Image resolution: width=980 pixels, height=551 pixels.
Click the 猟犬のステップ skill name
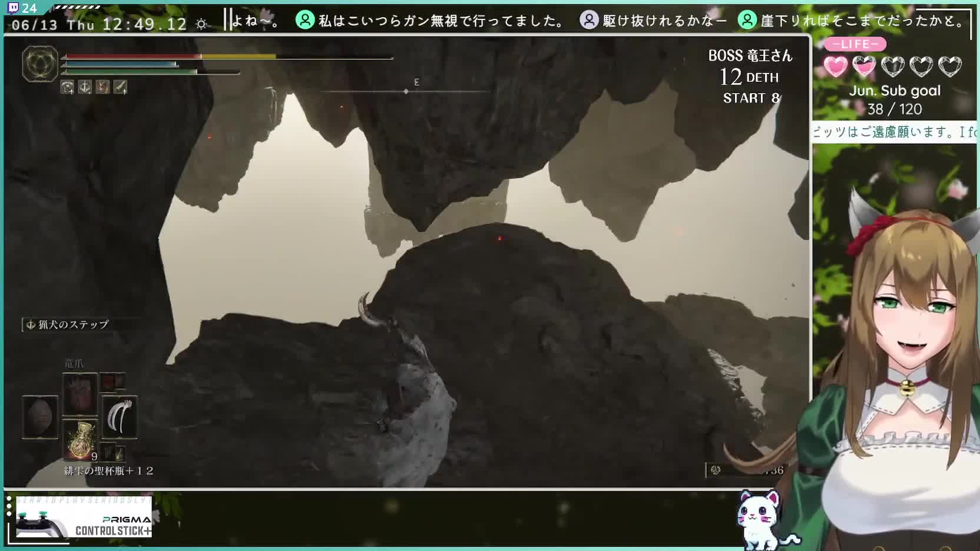[x=74, y=324]
